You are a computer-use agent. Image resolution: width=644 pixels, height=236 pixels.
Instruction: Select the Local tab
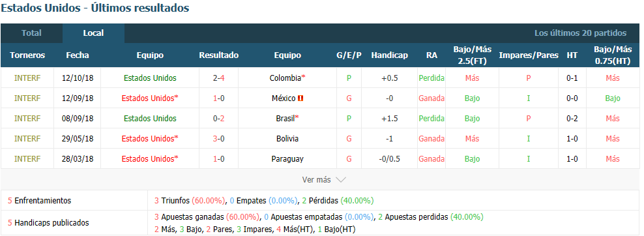click(x=94, y=33)
